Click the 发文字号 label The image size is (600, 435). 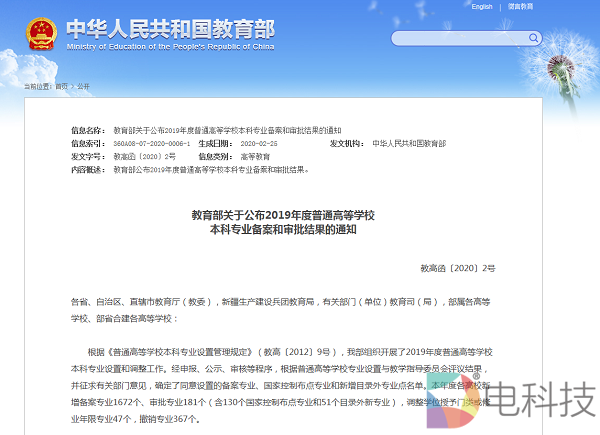[88, 156]
